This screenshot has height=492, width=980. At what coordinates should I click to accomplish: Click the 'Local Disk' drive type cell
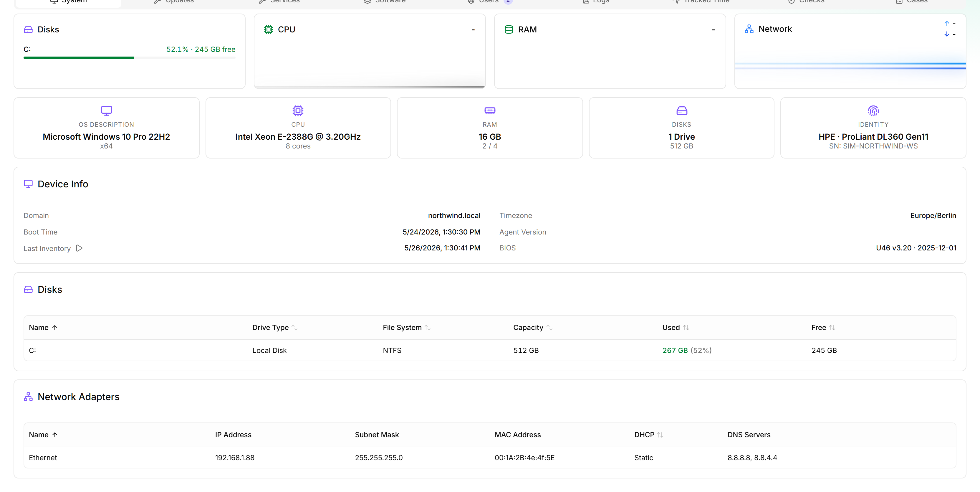[x=270, y=351]
